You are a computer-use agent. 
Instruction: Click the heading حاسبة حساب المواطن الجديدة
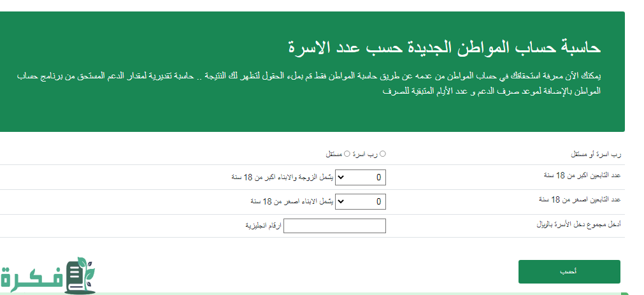click(445, 47)
